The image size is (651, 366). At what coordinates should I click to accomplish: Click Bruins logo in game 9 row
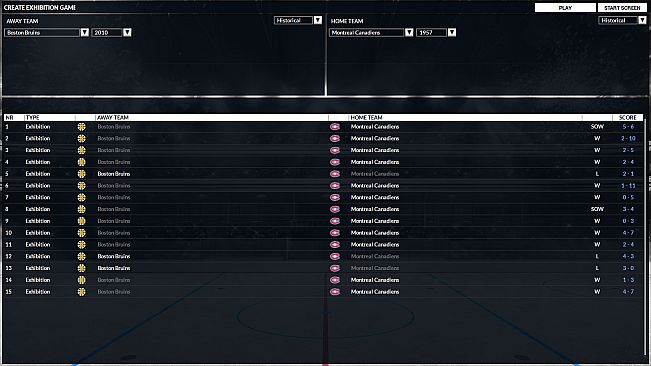click(x=81, y=221)
